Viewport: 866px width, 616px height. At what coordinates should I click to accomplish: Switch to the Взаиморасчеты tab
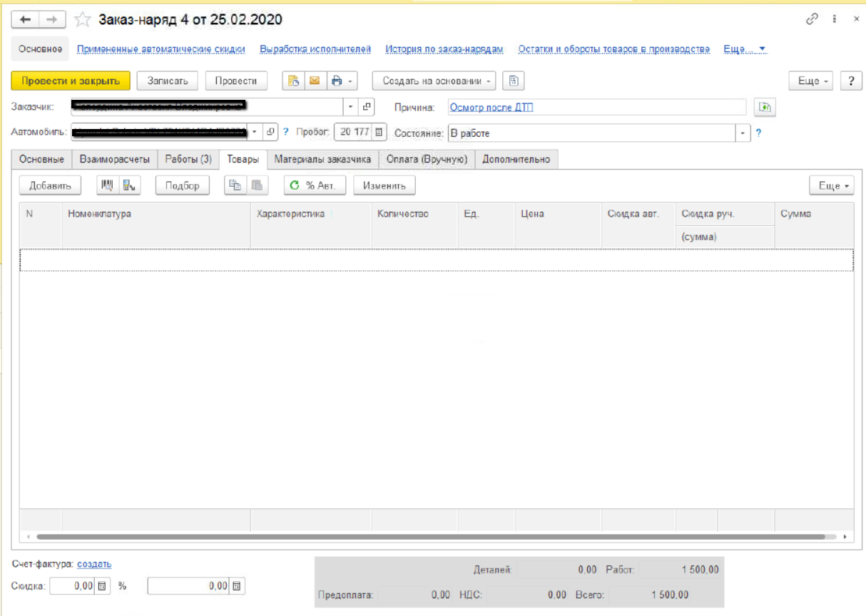[x=114, y=160]
